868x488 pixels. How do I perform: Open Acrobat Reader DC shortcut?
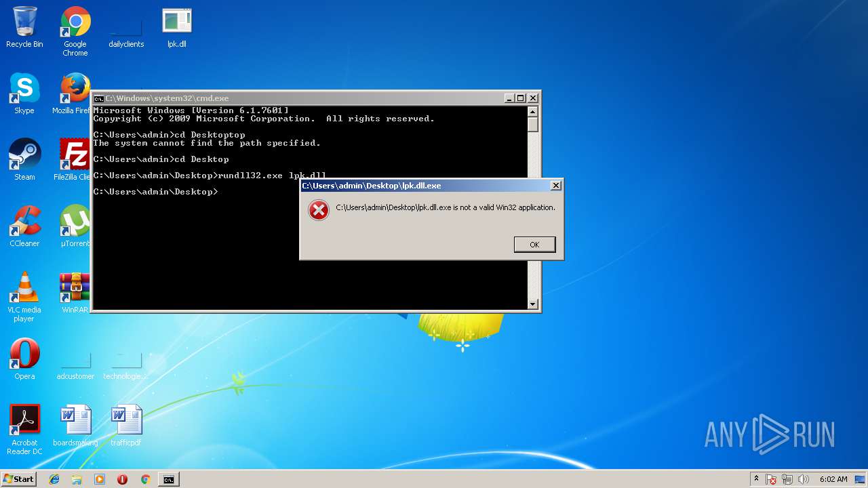click(24, 430)
